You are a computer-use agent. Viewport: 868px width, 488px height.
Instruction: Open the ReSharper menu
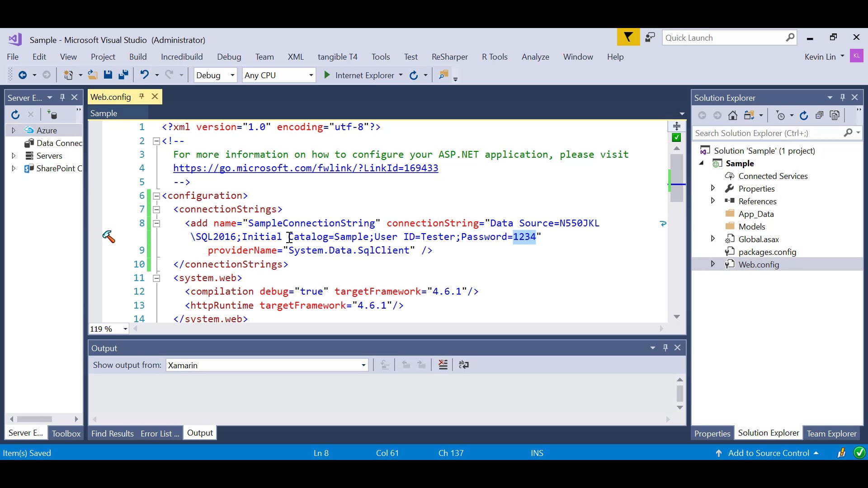(449, 57)
